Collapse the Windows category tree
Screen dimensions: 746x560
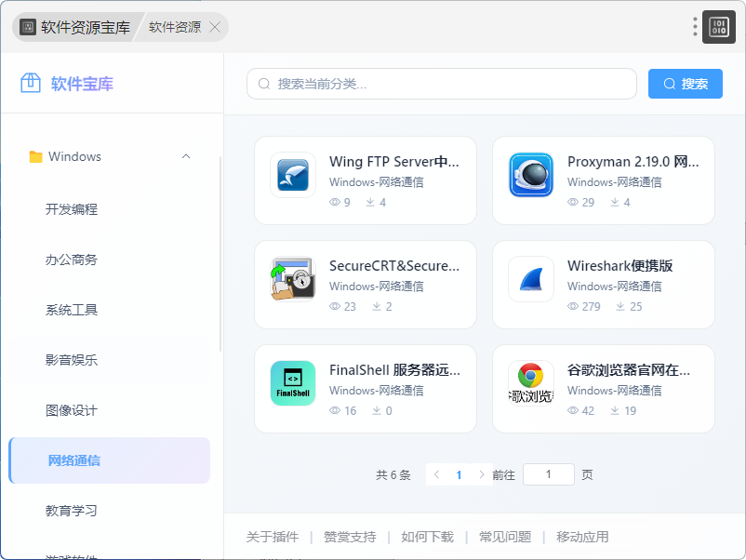pyautogui.click(x=186, y=156)
